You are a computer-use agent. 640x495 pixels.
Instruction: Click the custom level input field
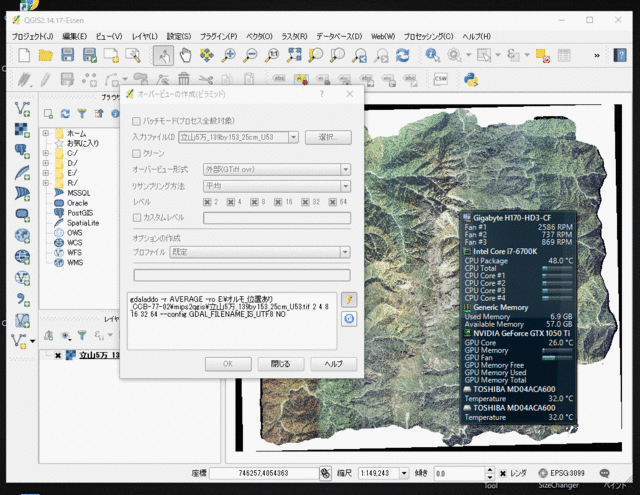277,218
